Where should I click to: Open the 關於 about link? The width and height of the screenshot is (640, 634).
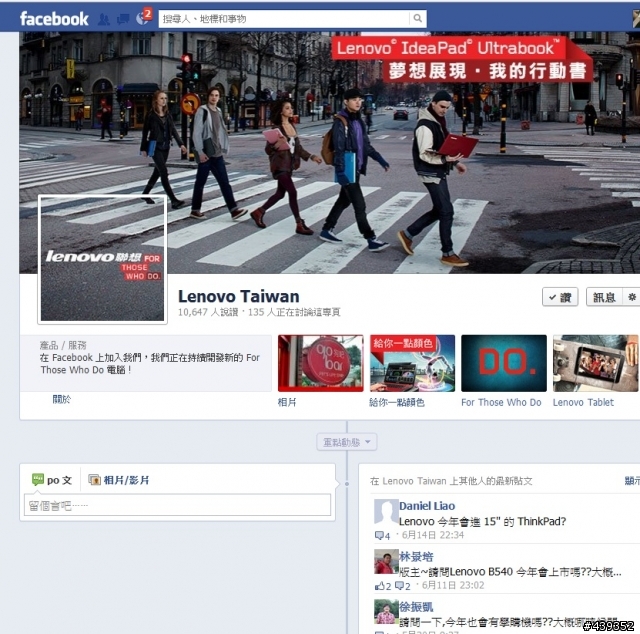[62, 399]
